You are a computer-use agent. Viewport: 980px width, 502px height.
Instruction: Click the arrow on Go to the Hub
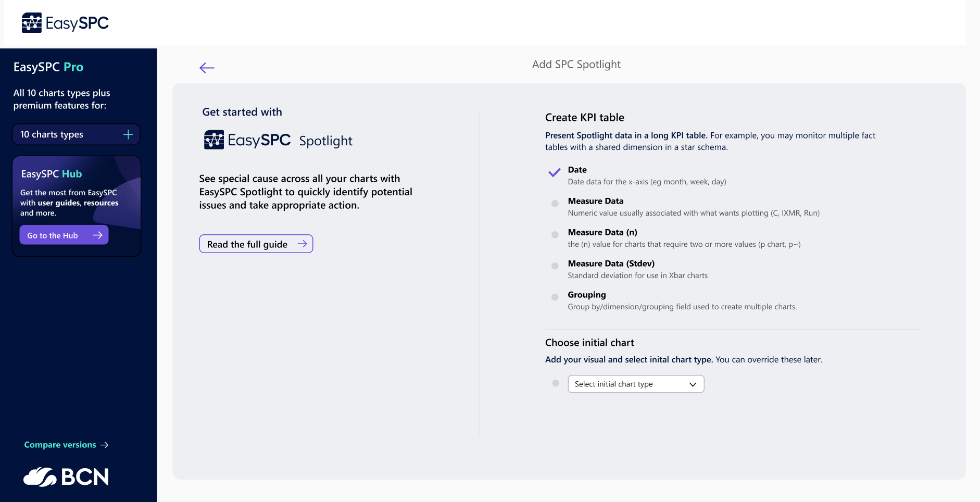point(97,235)
